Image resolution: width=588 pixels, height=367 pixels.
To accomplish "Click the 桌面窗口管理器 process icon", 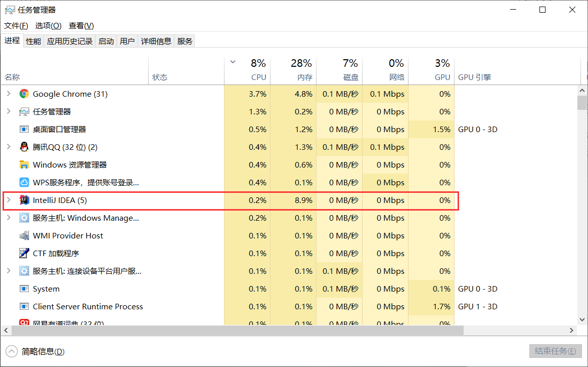I will coord(24,129).
